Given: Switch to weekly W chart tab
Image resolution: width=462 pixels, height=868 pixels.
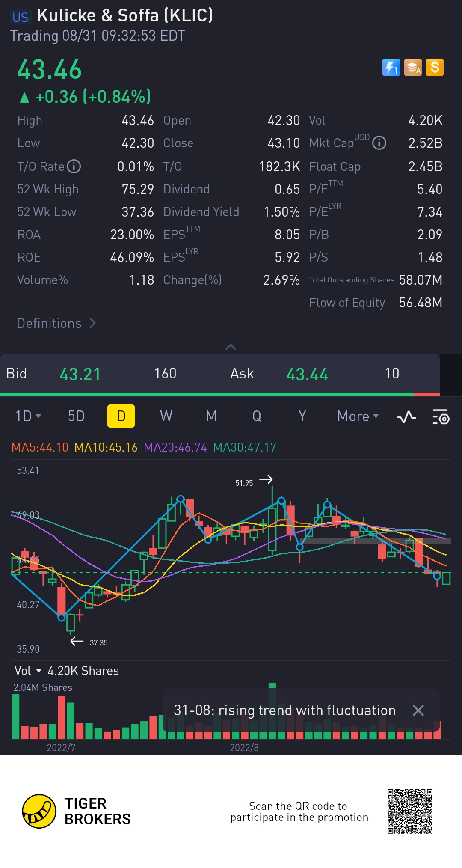Looking at the screenshot, I should tap(166, 416).
